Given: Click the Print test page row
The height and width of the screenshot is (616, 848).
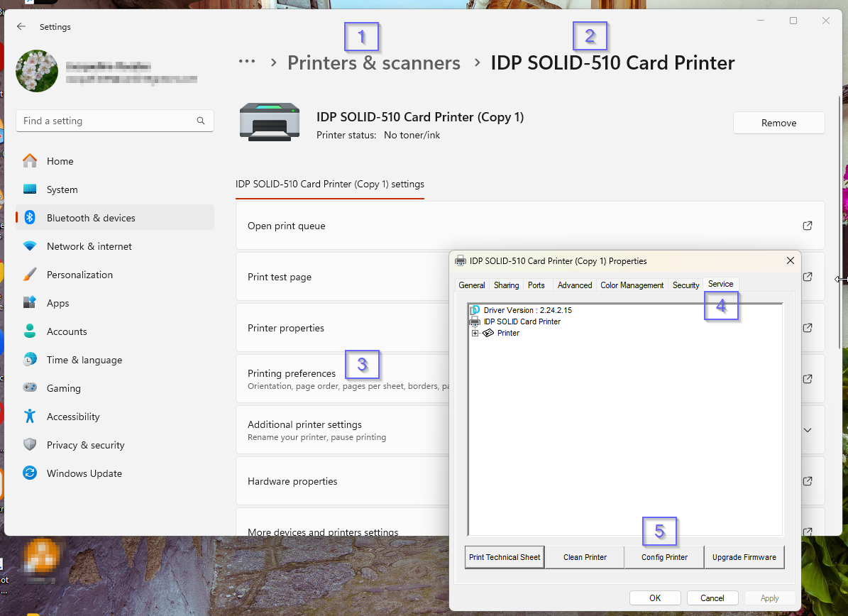Looking at the screenshot, I should tap(343, 276).
